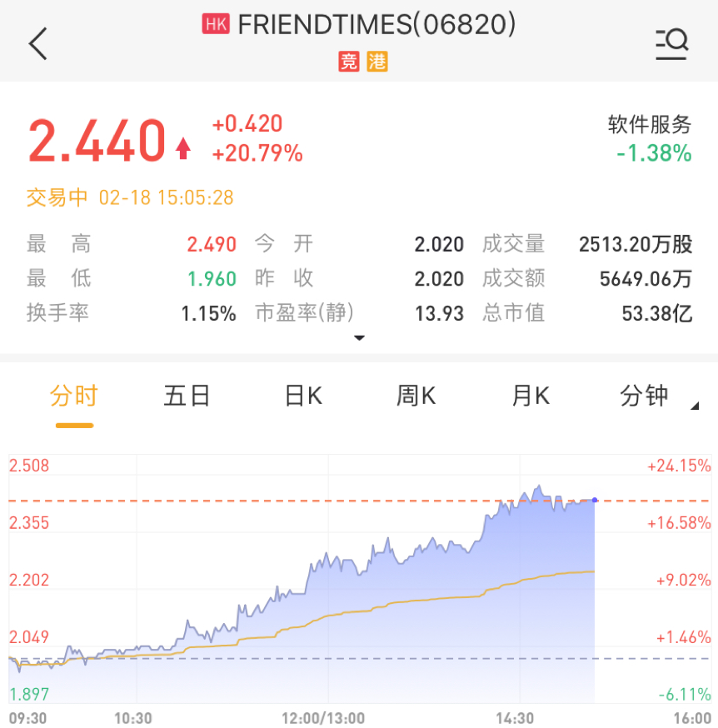Screen dimensions: 718x728
Task: Tap the FRIENDTIMES(06820) stock title
Action: pyautogui.click(x=376, y=25)
